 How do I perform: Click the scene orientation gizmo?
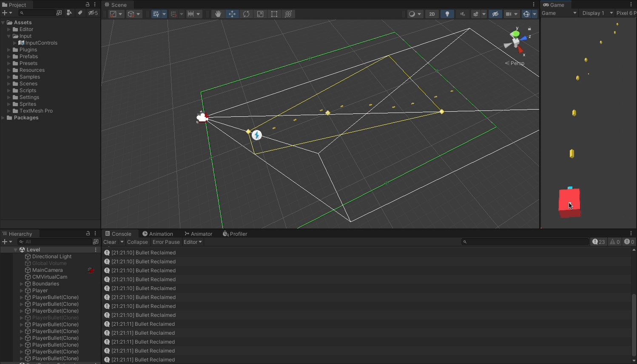point(516,41)
